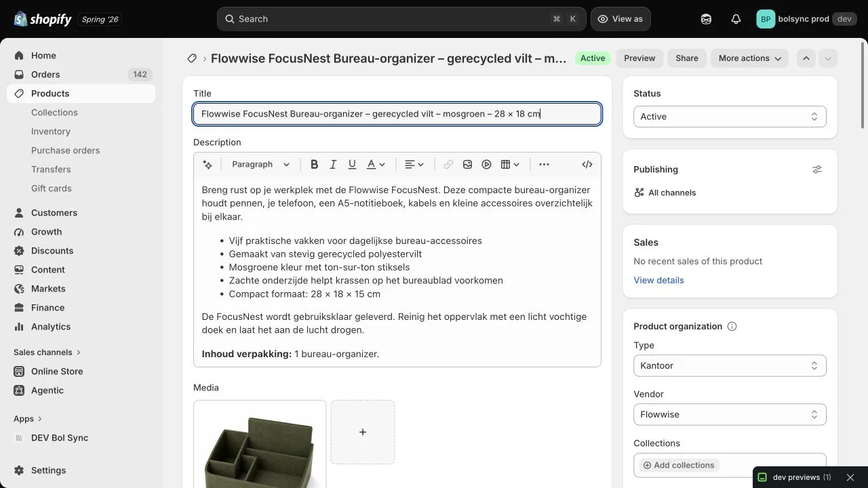Open DEV Bol Sync app

point(81,438)
